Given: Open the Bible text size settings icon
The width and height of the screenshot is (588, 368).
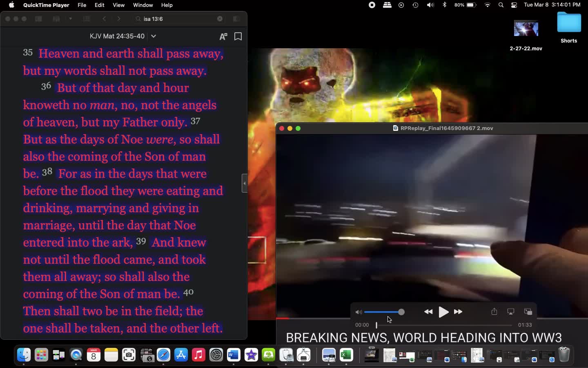Looking at the screenshot, I should point(223,36).
